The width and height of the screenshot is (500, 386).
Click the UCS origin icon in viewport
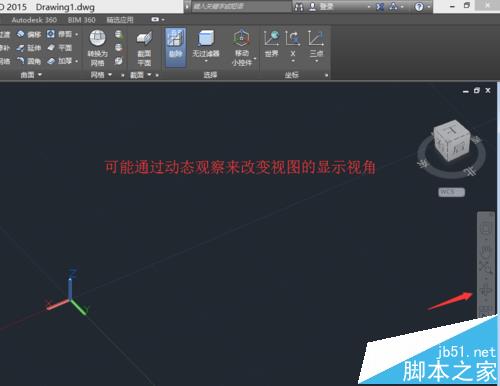[69, 293]
